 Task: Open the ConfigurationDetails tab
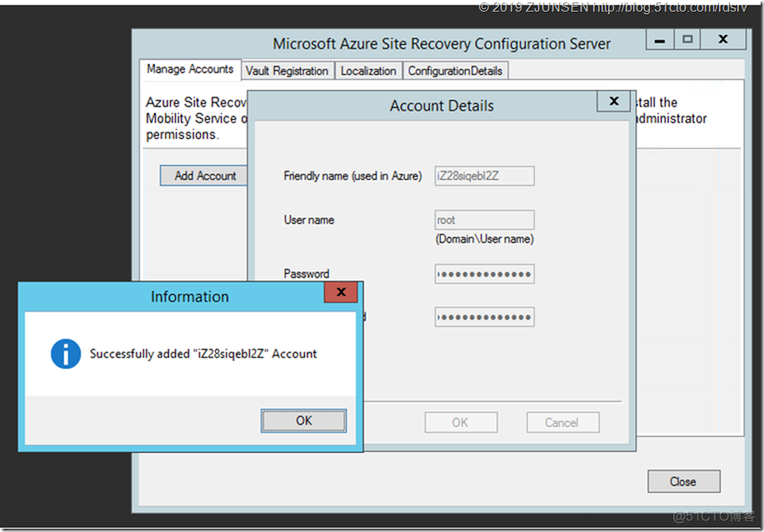pos(455,71)
